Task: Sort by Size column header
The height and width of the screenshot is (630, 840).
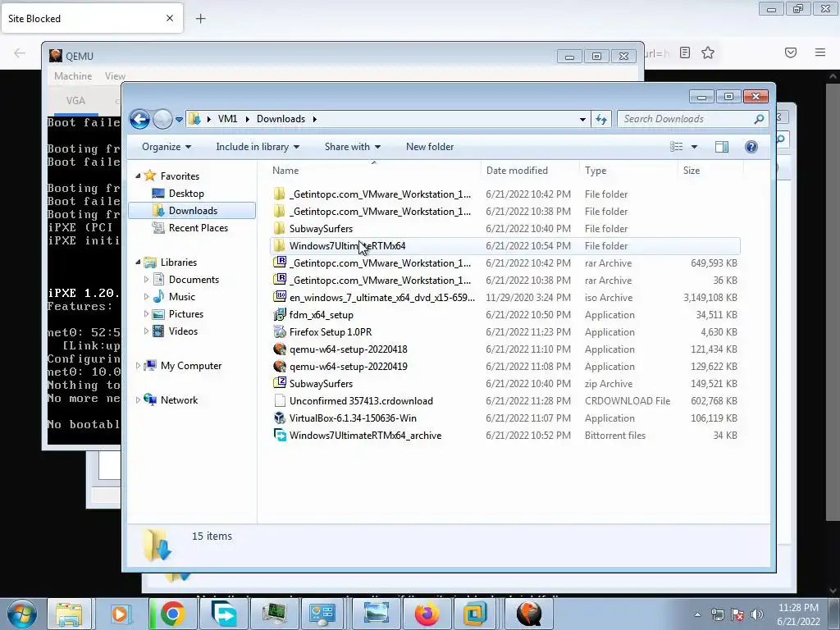Action: [692, 171]
